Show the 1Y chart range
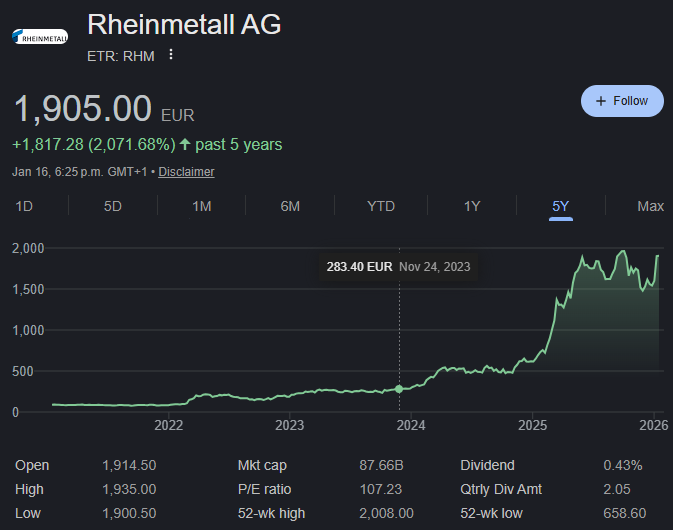This screenshot has width=673, height=530. click(472, 206)
